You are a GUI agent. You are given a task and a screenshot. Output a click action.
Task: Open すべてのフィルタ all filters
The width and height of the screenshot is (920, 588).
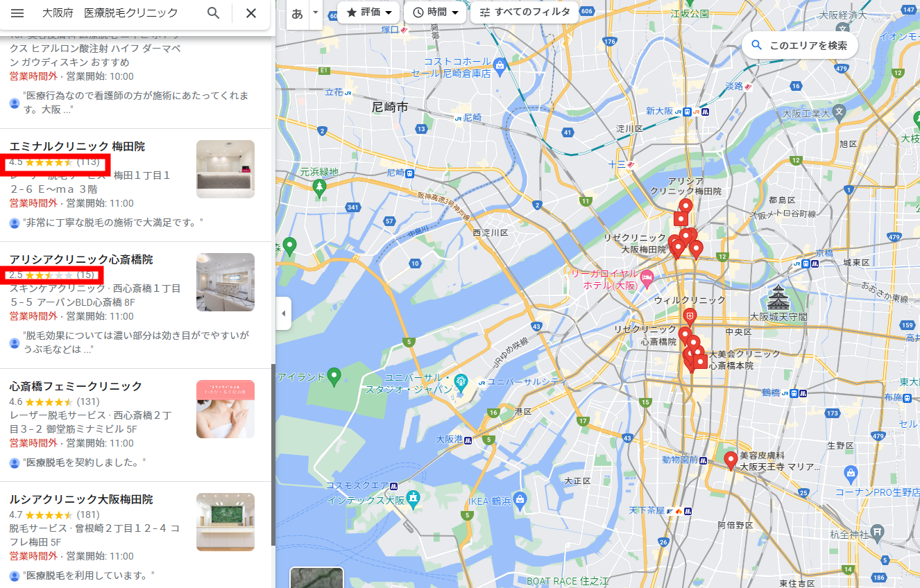click(525, 12)
